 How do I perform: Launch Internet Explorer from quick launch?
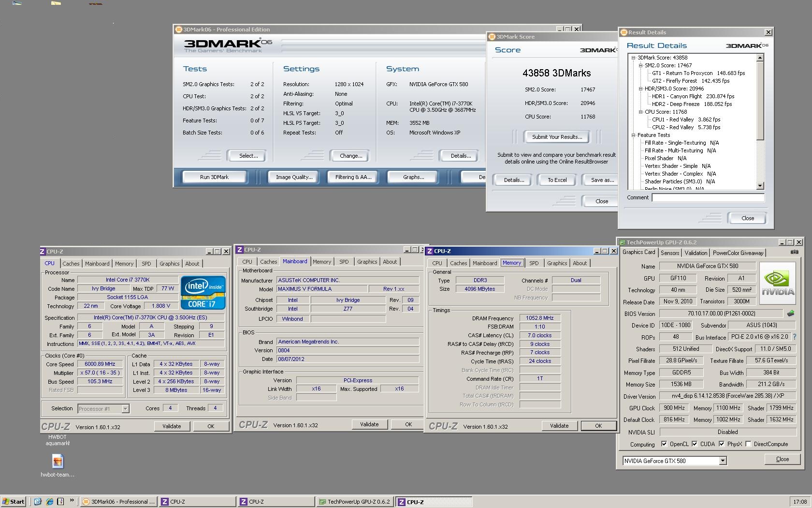[49, 502]
